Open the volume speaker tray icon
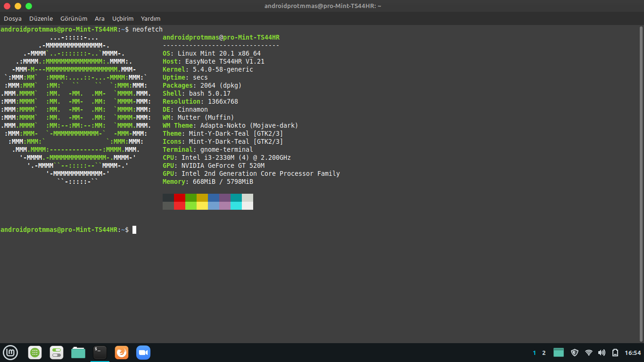The height and width of the screenshot is (362, 644). pos(602,353)
